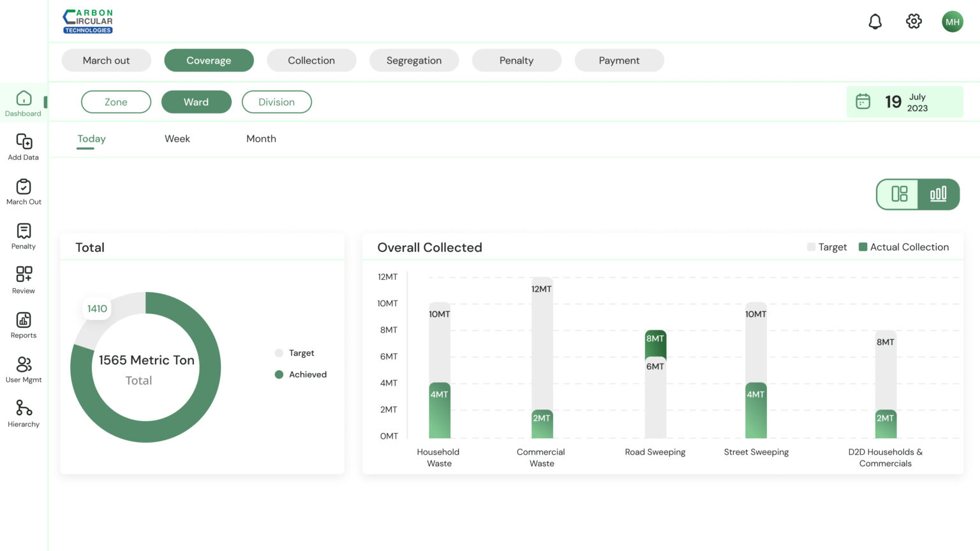
Task: Switch to bar chart view
Action: click(x=938, y=194)
